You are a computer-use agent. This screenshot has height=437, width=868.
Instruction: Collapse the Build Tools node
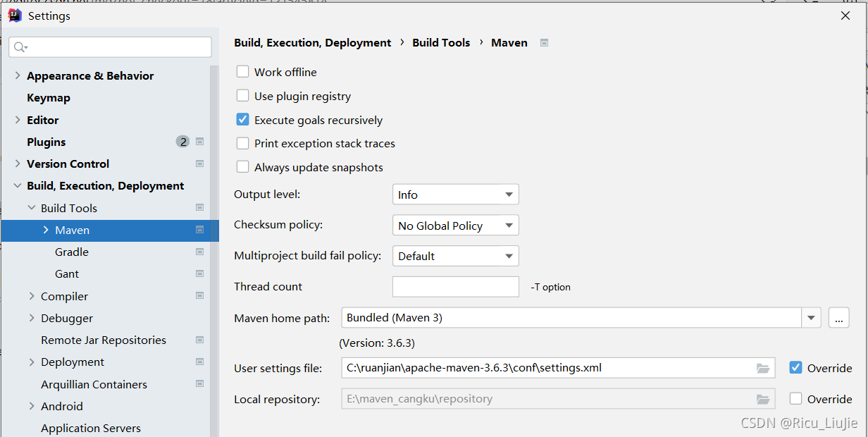tap(32, 208)
